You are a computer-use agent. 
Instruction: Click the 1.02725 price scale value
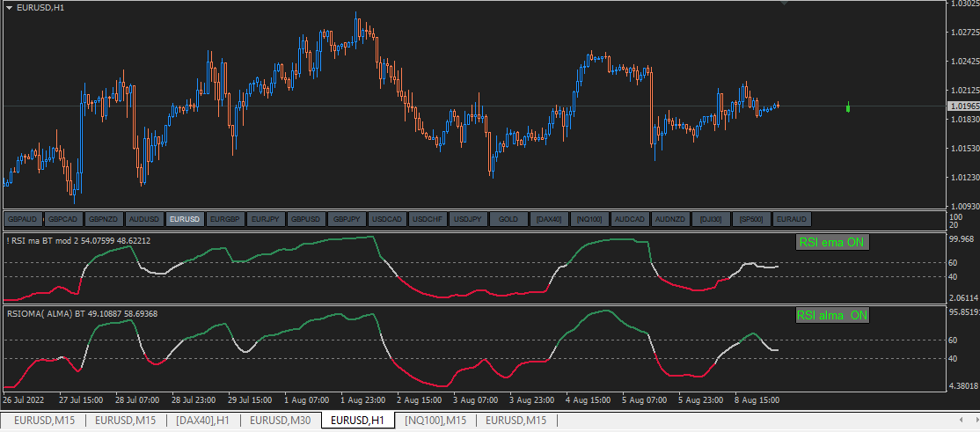(x=964, y=33)
